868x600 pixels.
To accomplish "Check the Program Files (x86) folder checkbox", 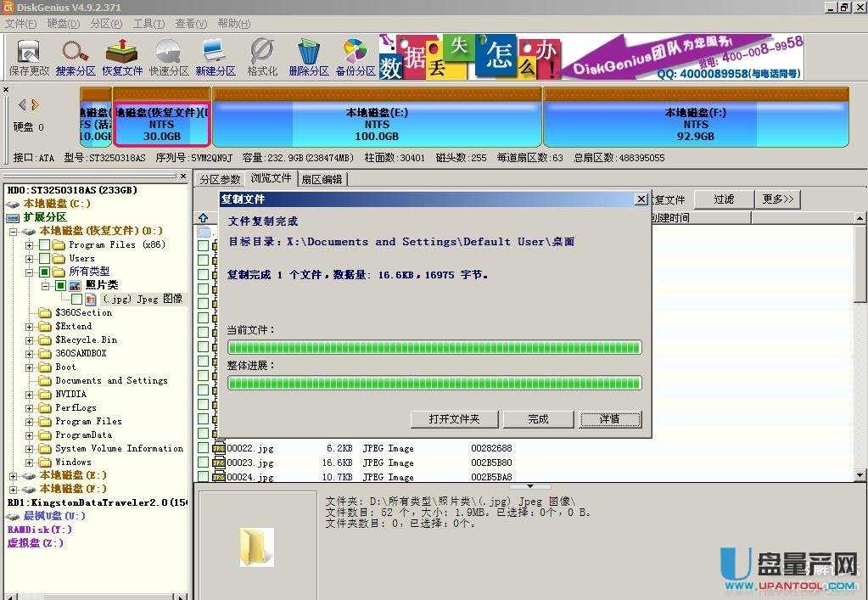I will (x=44, y=244).
